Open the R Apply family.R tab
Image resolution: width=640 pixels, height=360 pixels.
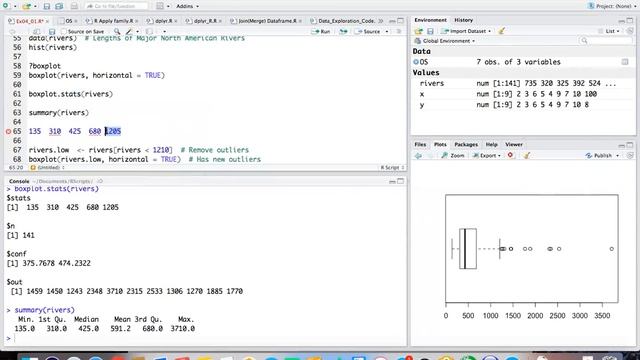pyautogui.click(x=112, y=21)
